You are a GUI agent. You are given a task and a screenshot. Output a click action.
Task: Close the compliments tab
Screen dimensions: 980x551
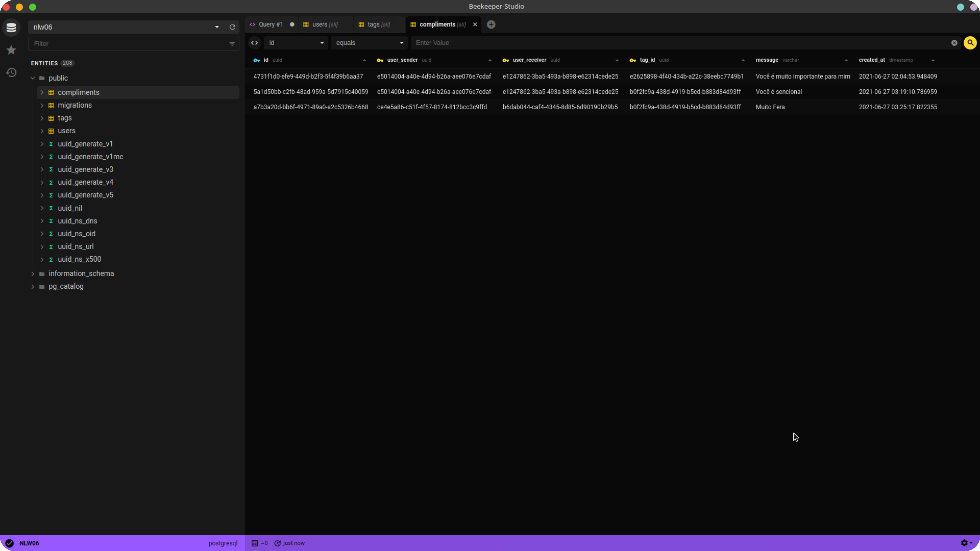coord(475,24)
